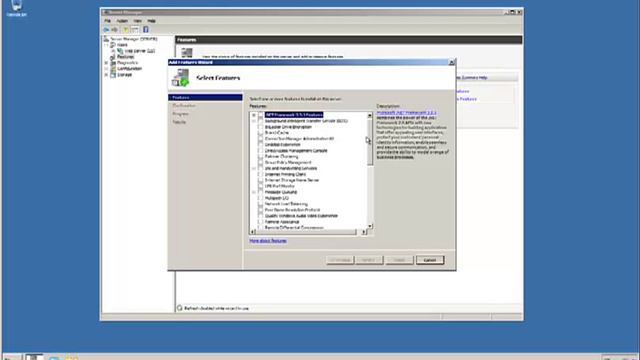Select the Peer Name Resolution Protocol row
This screenshot has height=360, width=640.
click(292, 210)
